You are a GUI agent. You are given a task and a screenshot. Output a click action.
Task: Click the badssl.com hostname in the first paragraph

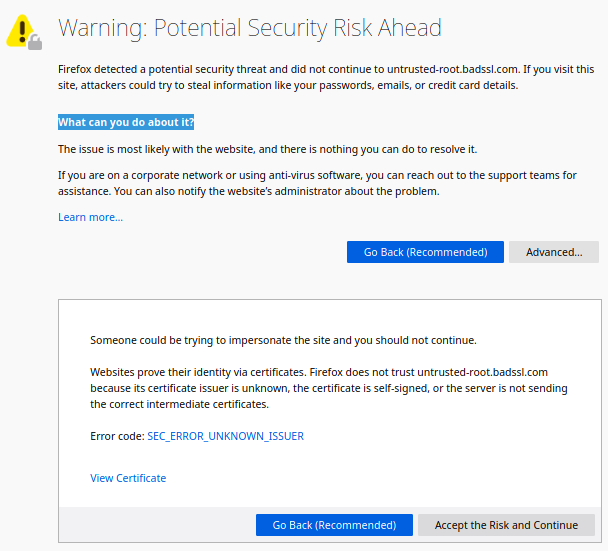(453, 69)
